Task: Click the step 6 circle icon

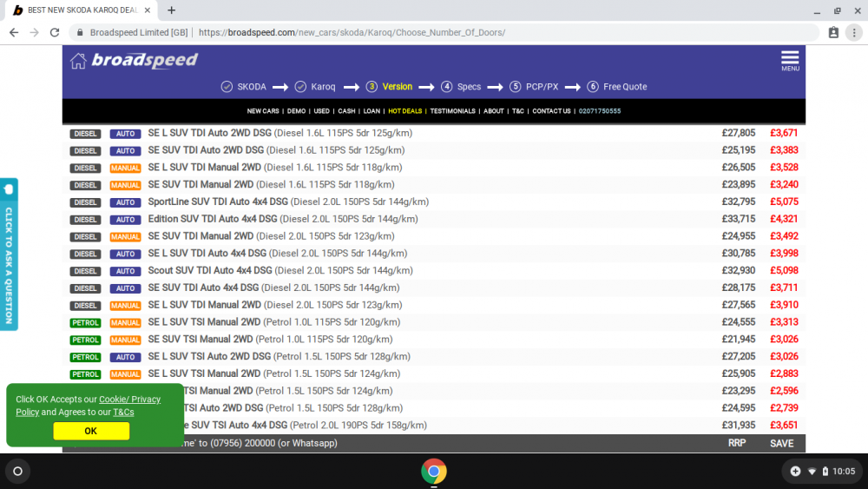Action: click(593, 87)
